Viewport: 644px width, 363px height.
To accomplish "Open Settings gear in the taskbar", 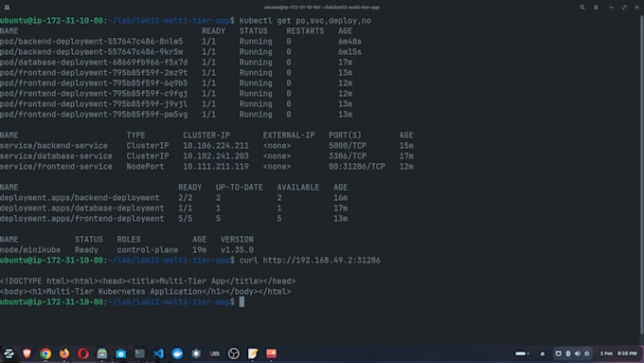I will [x=196, y=354].
